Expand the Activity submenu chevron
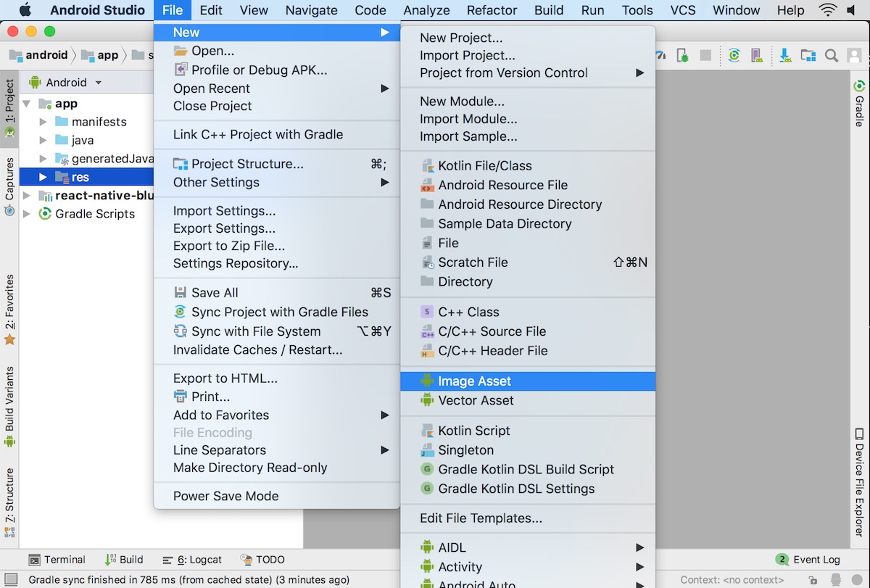Viewport: 870px width, 588px height. (x=639, y=567)
